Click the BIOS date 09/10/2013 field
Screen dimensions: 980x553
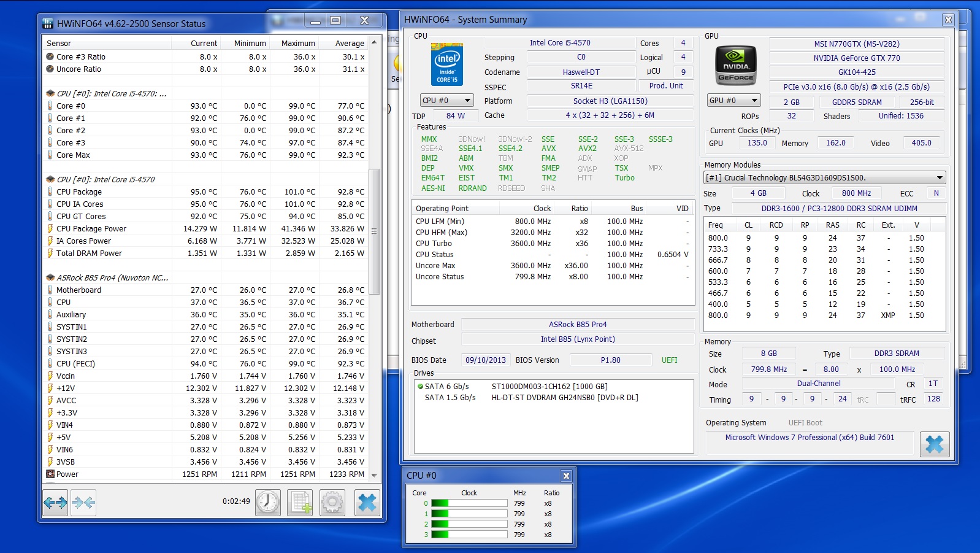[486, 360]
